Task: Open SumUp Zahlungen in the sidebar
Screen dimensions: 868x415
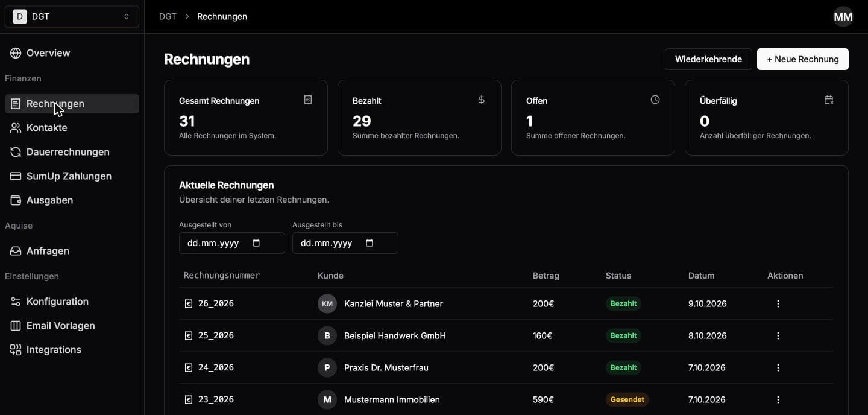Action: click(x=72, y=176)
